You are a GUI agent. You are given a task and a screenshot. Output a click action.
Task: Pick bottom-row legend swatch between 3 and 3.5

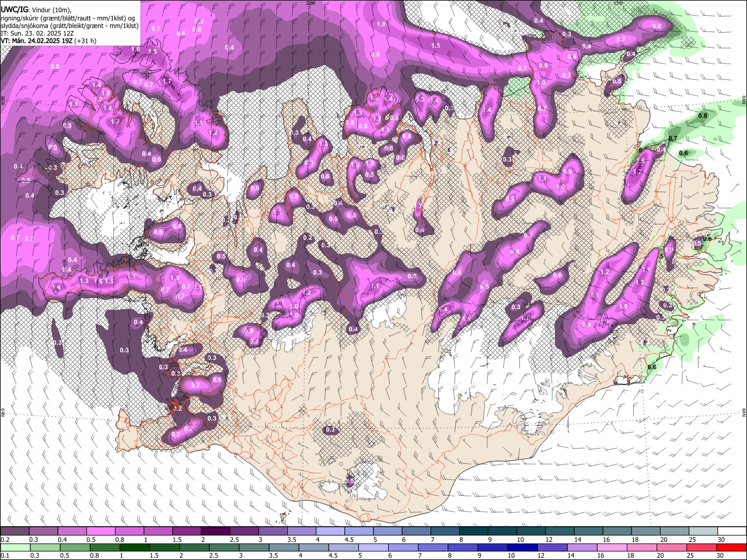(253, 548)
